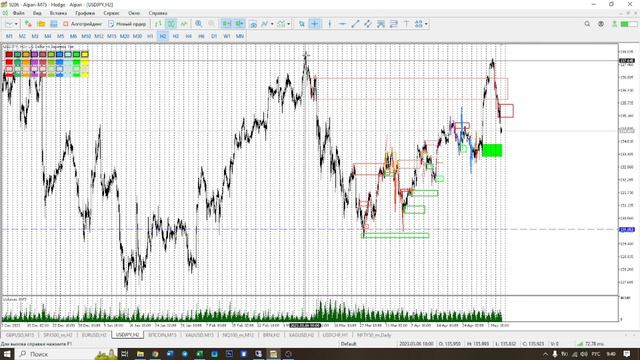This screenshot has height=360, width=640.
Task: Click the New Order button
Action: [127, 24]
